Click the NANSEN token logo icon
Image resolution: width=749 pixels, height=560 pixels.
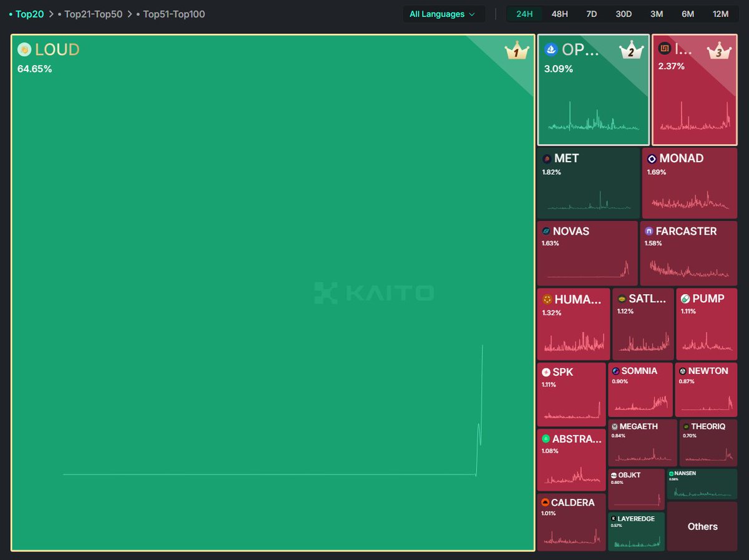click(671, 474)
